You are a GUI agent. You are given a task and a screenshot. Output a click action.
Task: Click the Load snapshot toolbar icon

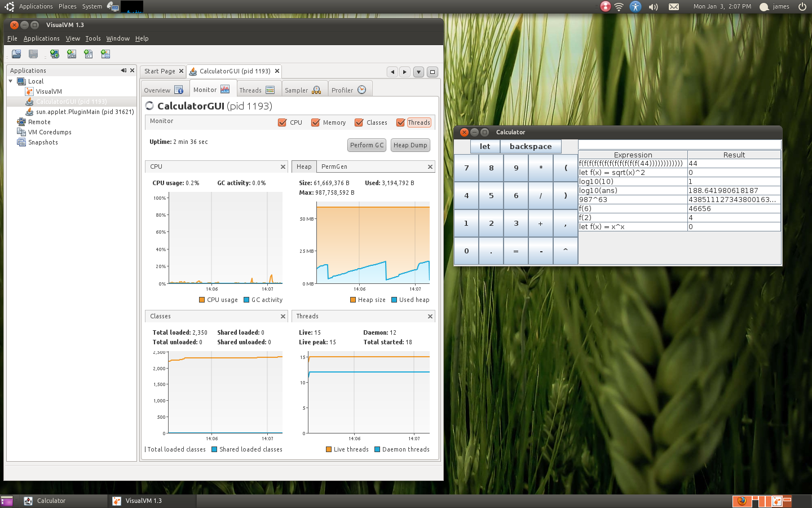click(16, 54)
